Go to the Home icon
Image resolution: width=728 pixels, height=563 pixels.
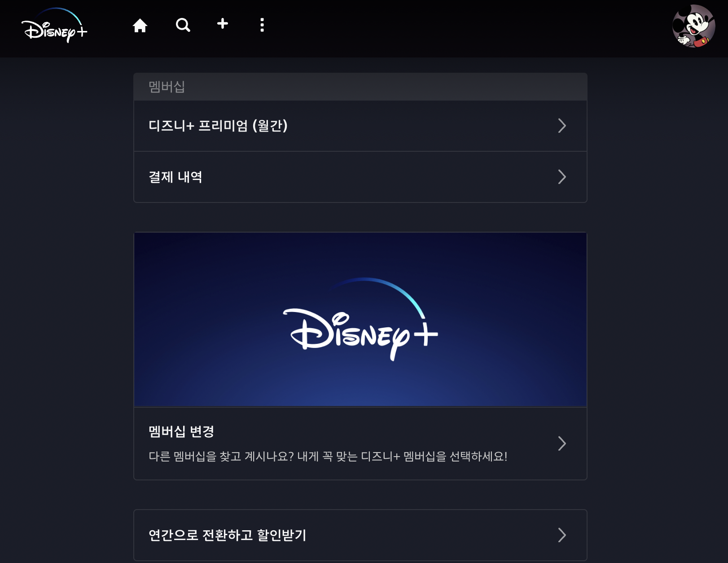coord(140,25)
